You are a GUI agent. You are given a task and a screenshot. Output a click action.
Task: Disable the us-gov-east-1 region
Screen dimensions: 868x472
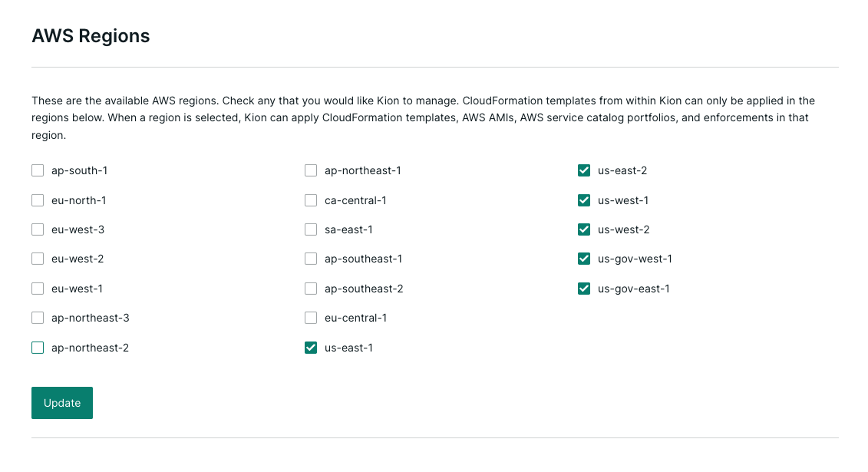coord(584,289)
